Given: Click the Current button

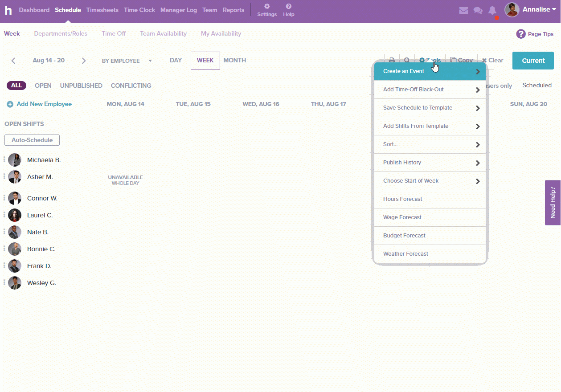Looking at the screenshot, I should (x=533, y=61).
